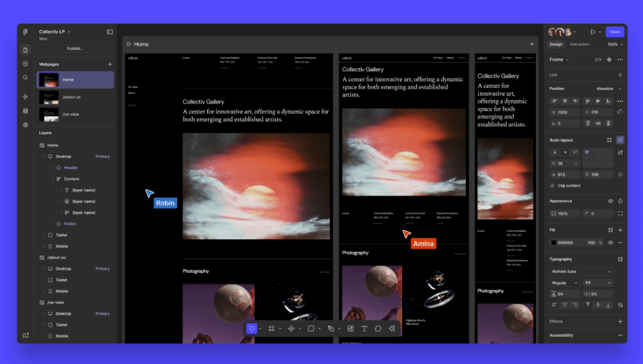This screenshot has height=364, width=643.
Task: Open search in the left rail
Action: [26, 77]
